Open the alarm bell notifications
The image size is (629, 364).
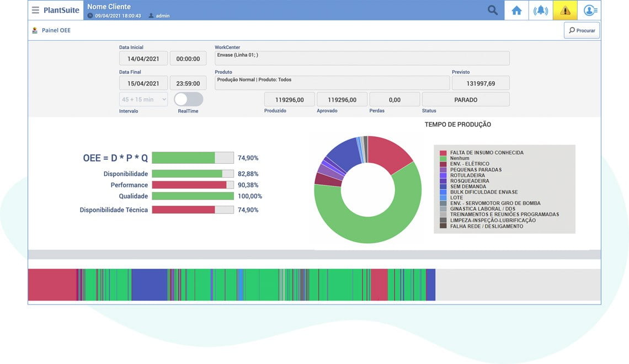point(540,10)
